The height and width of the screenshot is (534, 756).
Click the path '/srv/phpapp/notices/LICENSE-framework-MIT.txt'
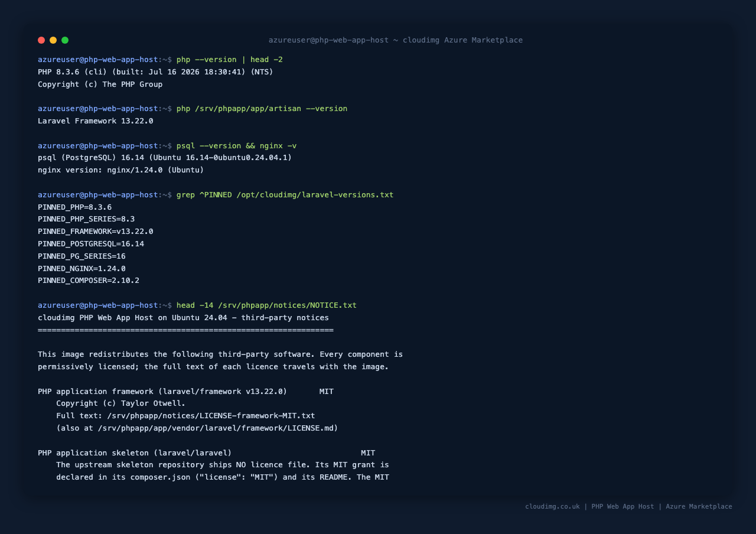211,416
